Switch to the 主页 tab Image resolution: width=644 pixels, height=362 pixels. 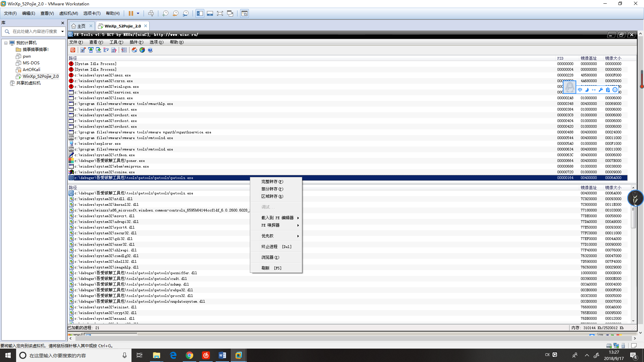81,26
